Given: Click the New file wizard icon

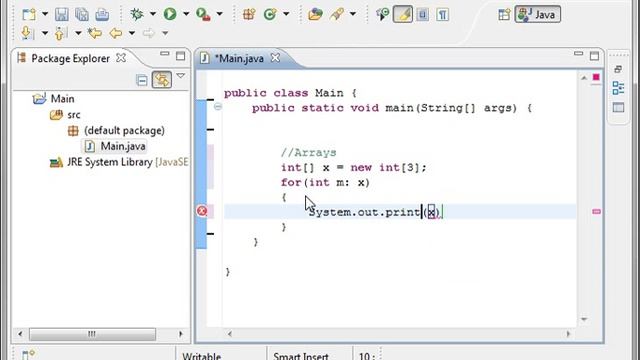Looking at the screenshot, I should point(29,15).
